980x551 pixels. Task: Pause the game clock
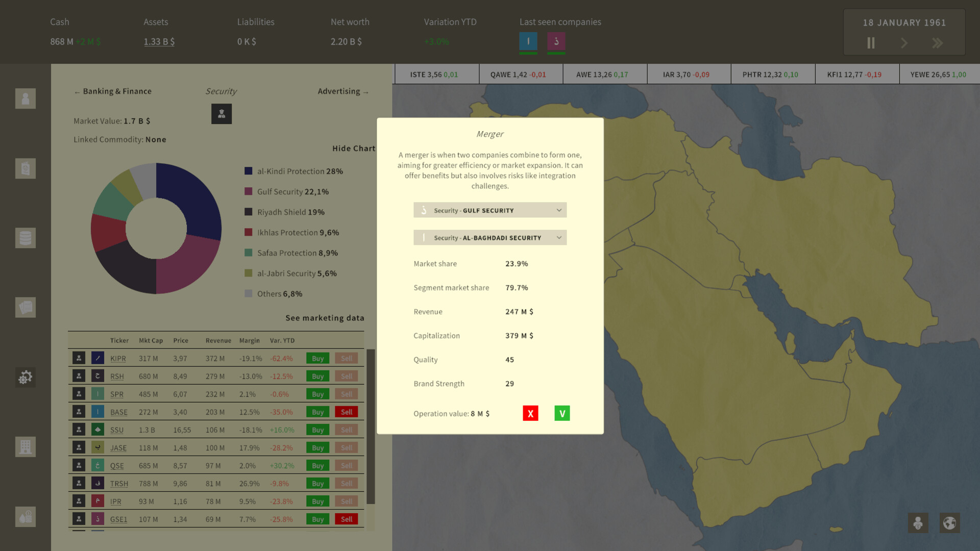coord(870,43)
